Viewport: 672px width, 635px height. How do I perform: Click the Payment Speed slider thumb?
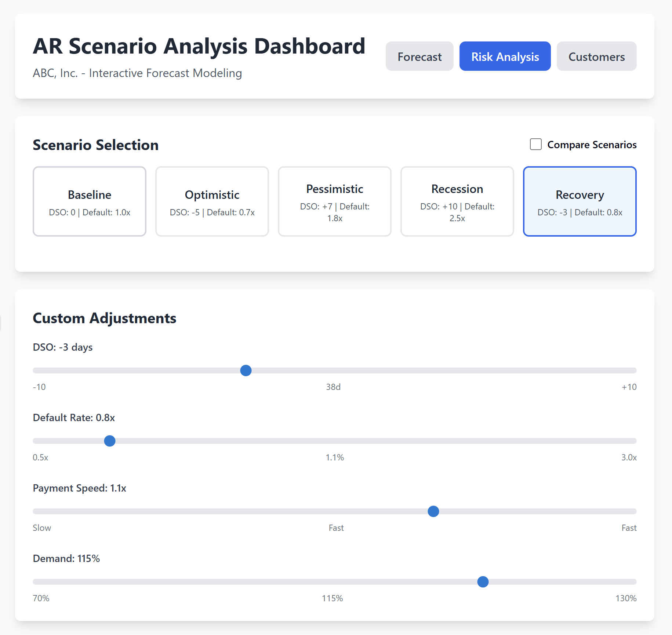pyautogui.click(x=433, y=511)
